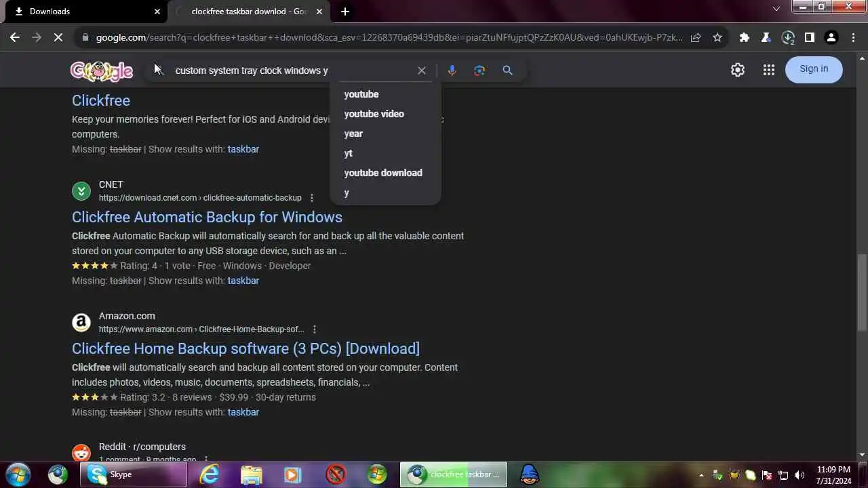Open the Windows Start menu

[18, 474]
